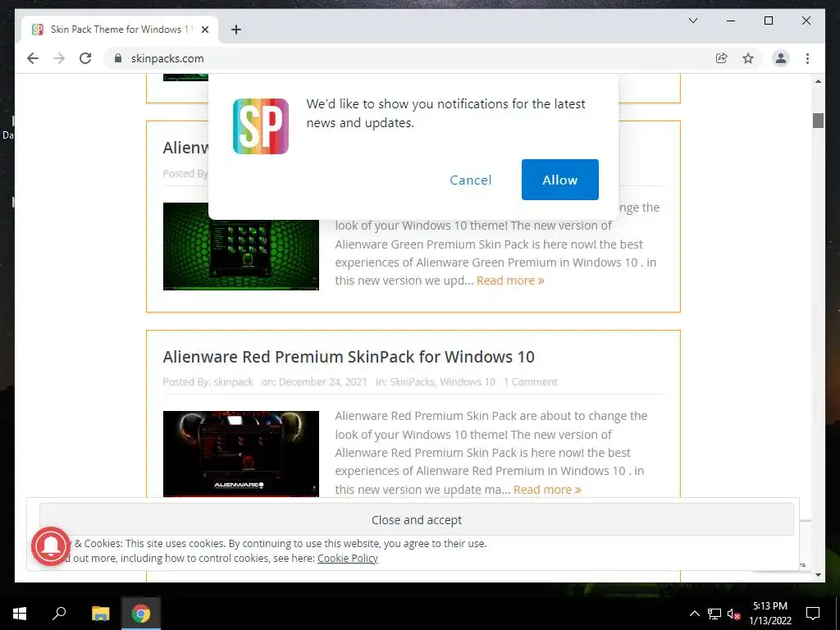The height and width of the screenshot is (630, 840).
Task: Show hidden system tray icons
Action: pyautogui.click(x=694, y=614)
